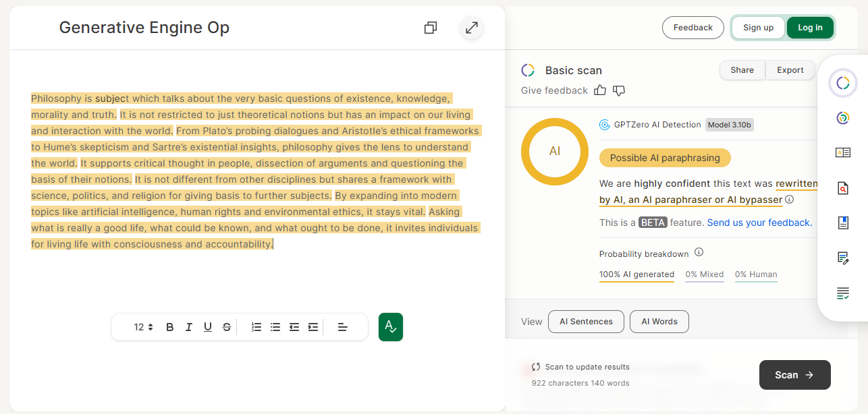The width and height of the screenshot is (868, 414).
Task: Open the font size 12 selector
Action: point(143,327)
